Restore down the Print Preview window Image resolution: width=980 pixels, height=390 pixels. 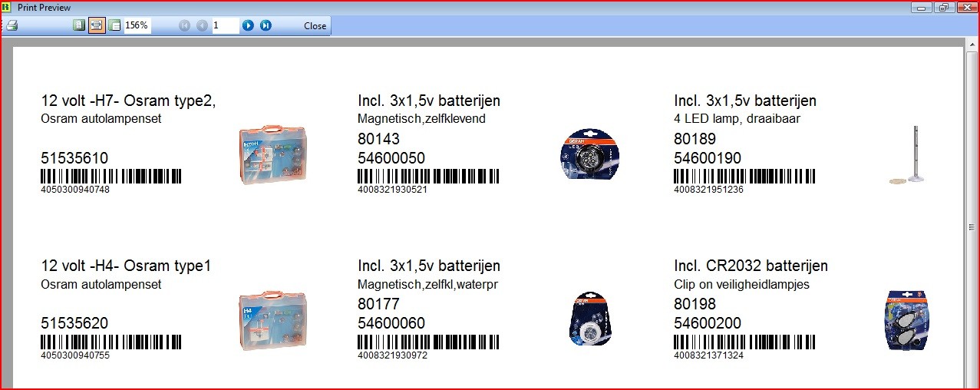tap(943, 7)
